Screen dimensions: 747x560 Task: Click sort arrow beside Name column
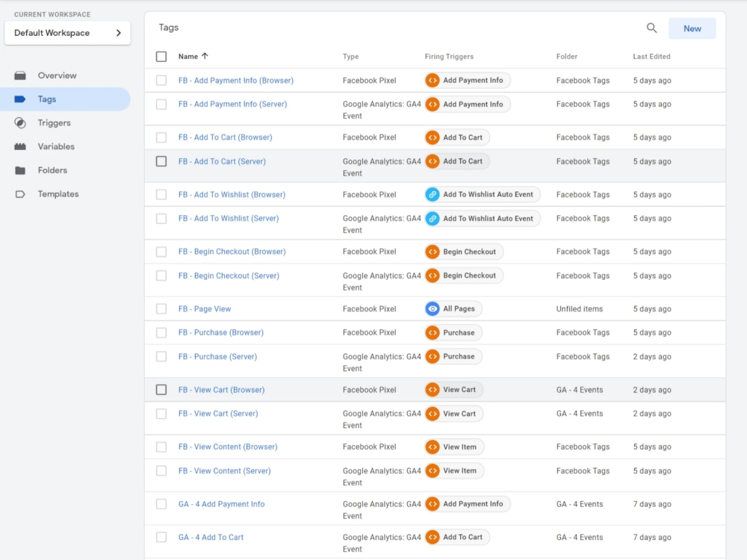205,56
